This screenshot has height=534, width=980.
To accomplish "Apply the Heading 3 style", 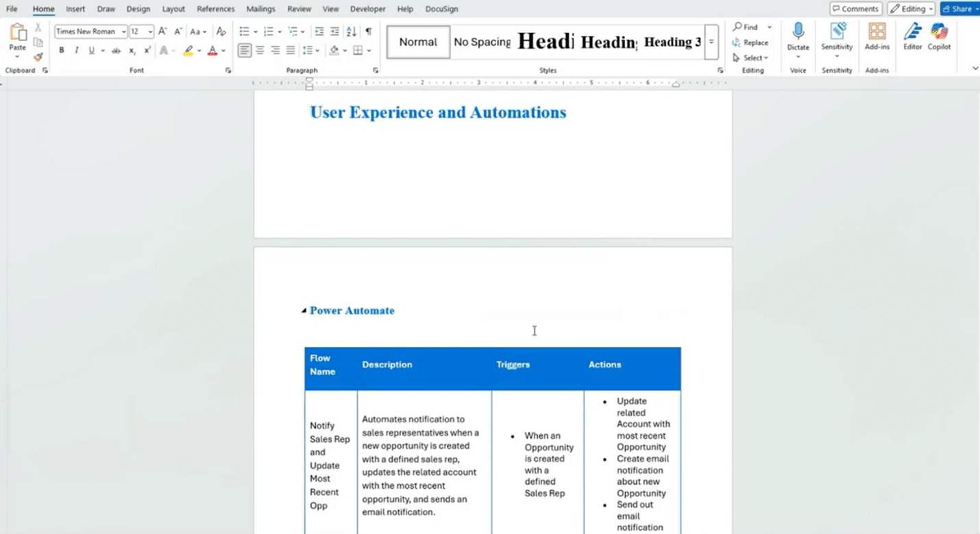I will click(x=672, y=42).
